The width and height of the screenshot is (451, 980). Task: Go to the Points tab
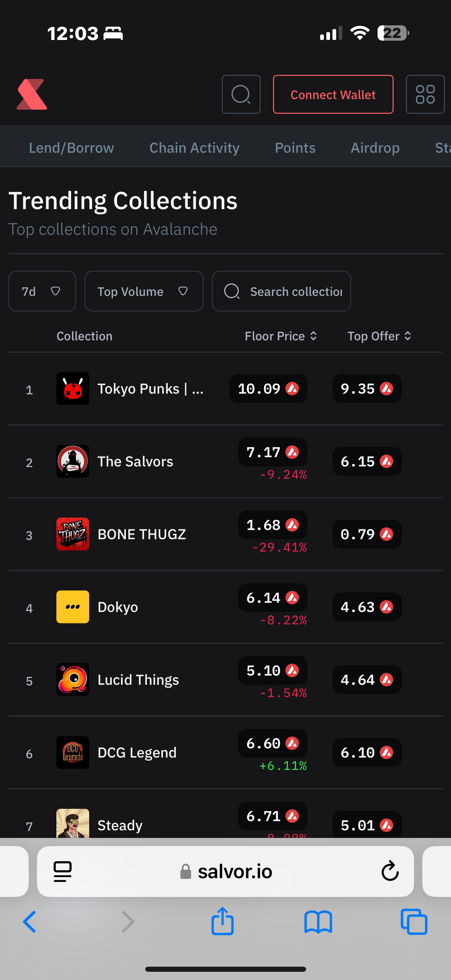(295, 148)
